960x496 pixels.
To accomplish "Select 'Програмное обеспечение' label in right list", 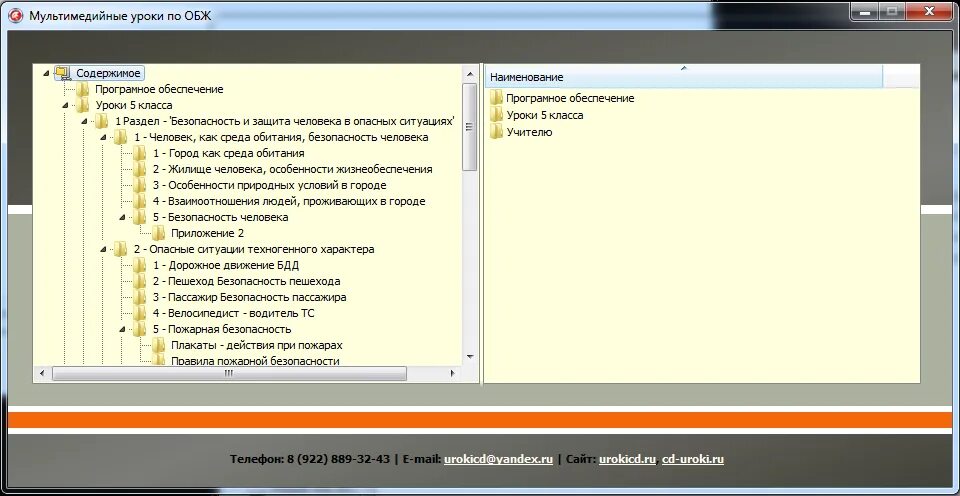I will pyautogui.click(x=570, y=98).
